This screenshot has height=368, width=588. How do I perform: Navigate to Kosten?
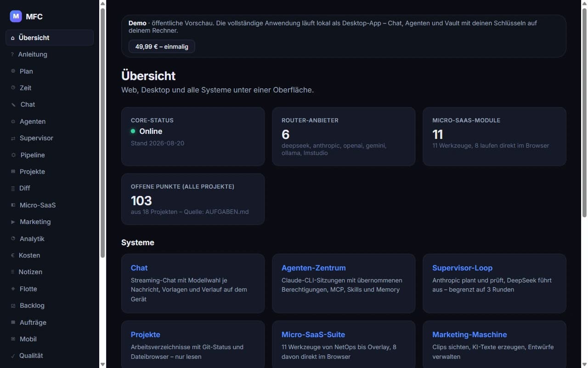[50, 255]
